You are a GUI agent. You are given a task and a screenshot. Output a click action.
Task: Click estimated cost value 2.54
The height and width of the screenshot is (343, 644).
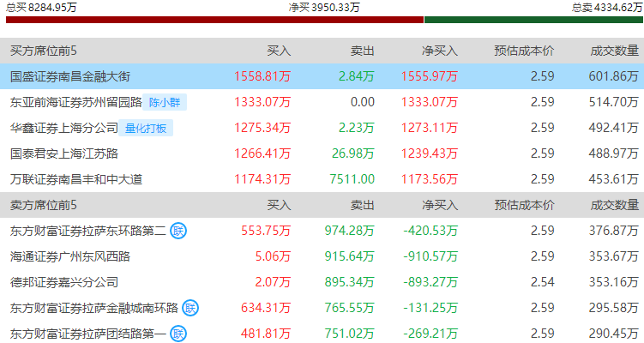(543, 282)
